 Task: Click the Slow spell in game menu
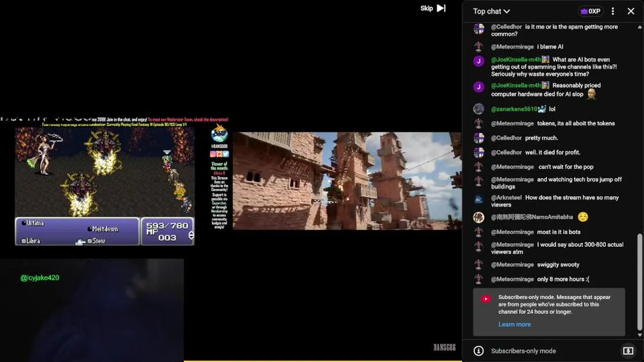(97, 241)
